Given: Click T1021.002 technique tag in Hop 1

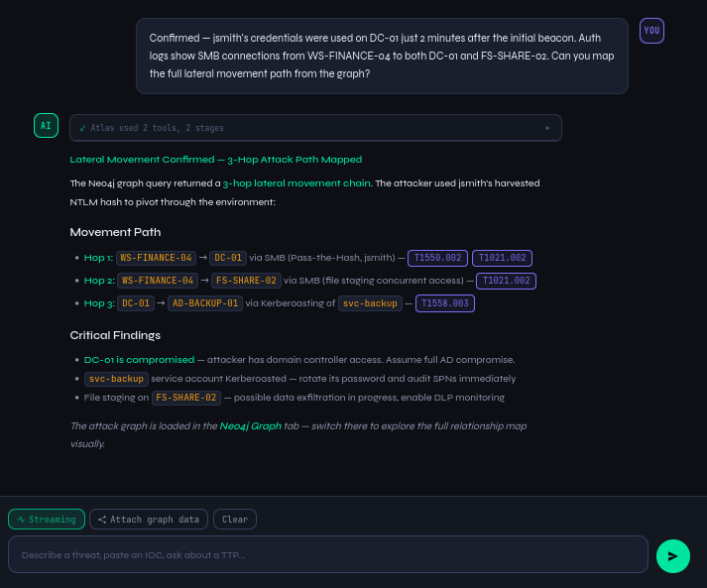Looking at the screenshot, I should point(502,258).
